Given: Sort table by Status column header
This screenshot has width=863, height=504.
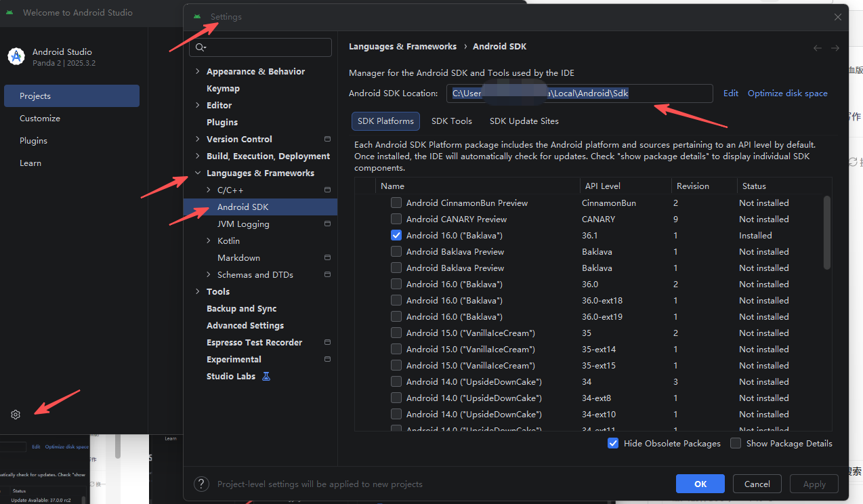Looking at the screenshot, I should (x=784, y=186).
